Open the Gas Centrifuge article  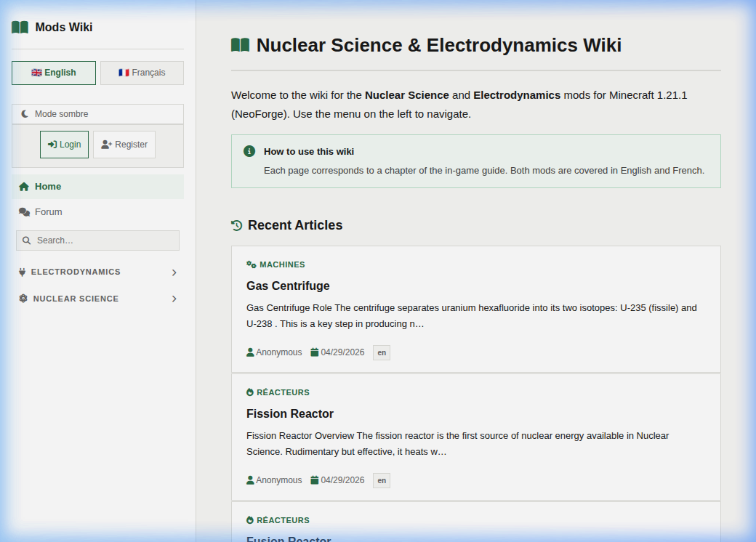[288, 286]
